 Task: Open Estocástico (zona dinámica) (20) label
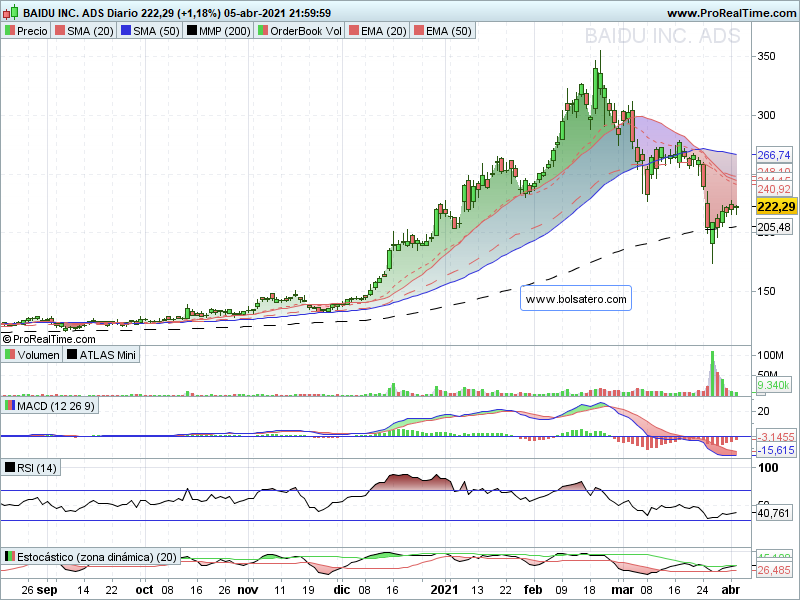tap(97, 557)
